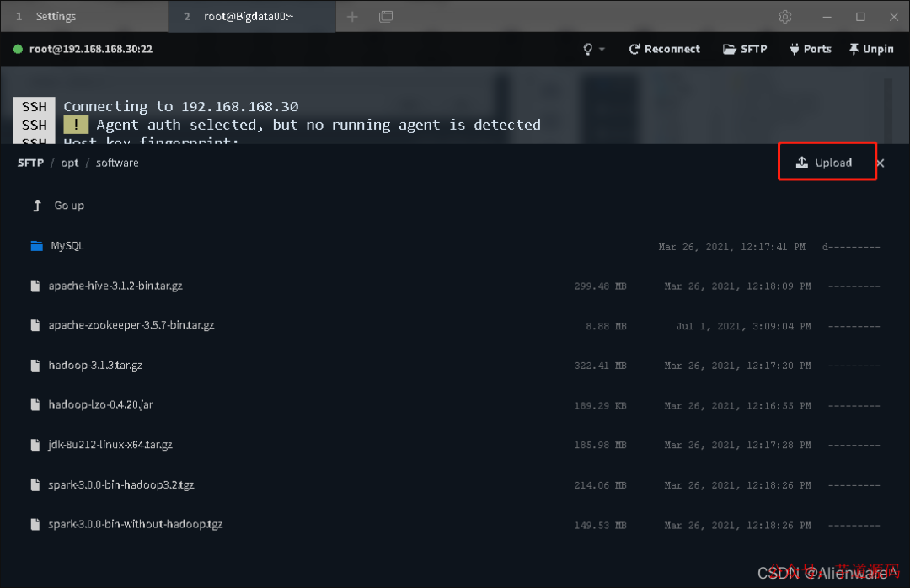The width and height of the screenshot is (910, 588).
Task: Minimize the terminal window
Action: [x=827, y=17]
